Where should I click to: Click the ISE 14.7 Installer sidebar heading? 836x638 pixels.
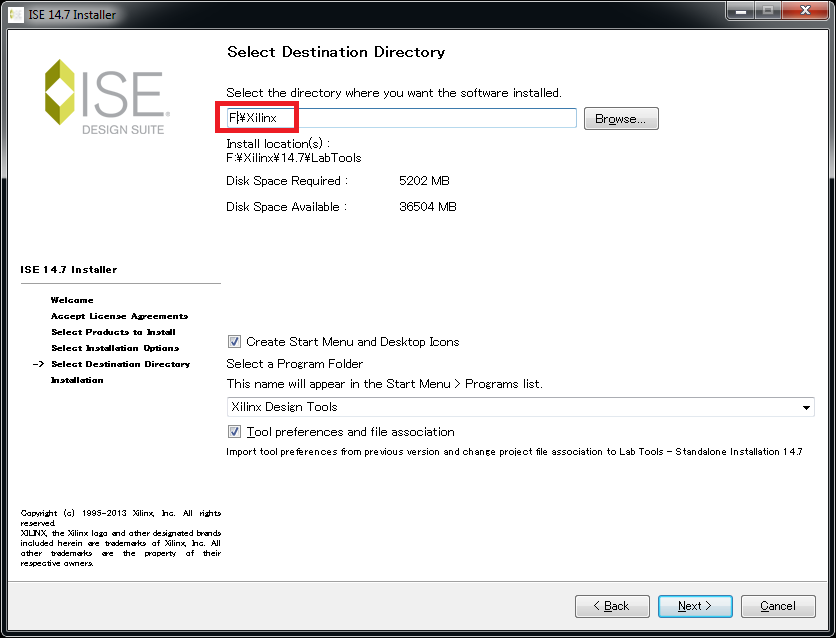[x=69, y=270]
